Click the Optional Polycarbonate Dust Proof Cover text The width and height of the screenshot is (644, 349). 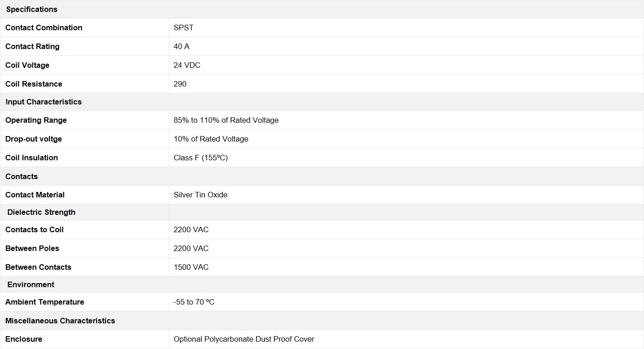pos(244,339)
